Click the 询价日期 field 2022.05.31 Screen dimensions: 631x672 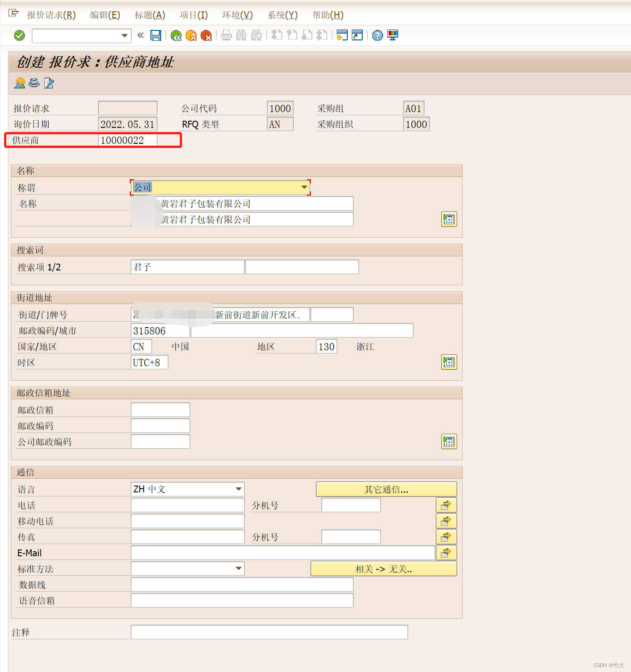click(x=128, y=124)
